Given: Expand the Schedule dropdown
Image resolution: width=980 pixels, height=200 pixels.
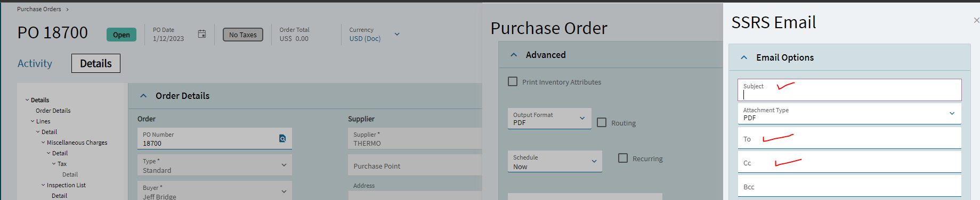Looking at the screenshot, I should click(x=555, y=161).
